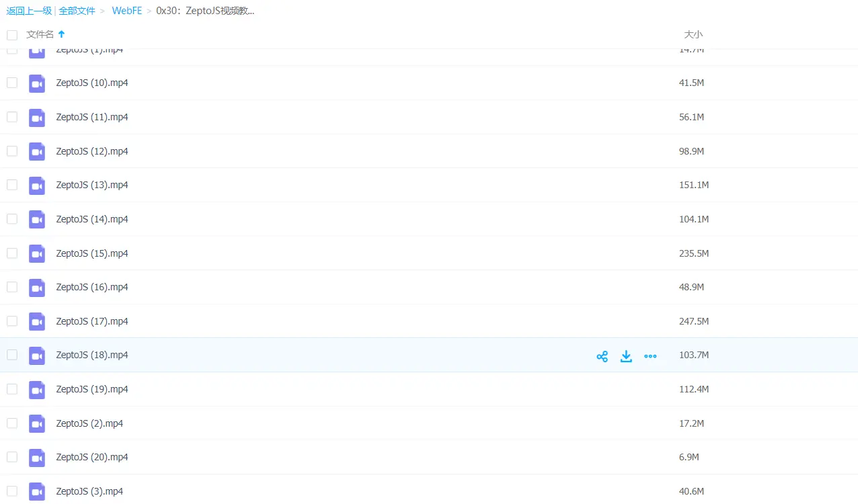This screenshot has width=858, height=504.
Task: Open file name ZeptoJS (3).mp4
Action: 89,491
